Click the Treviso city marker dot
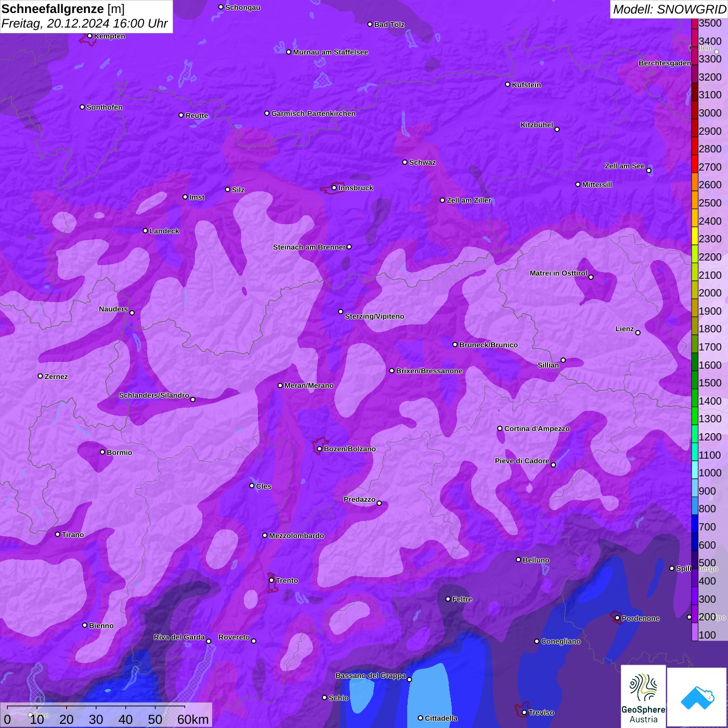Screen dimensions: 728x728 [x=524, y=712]
